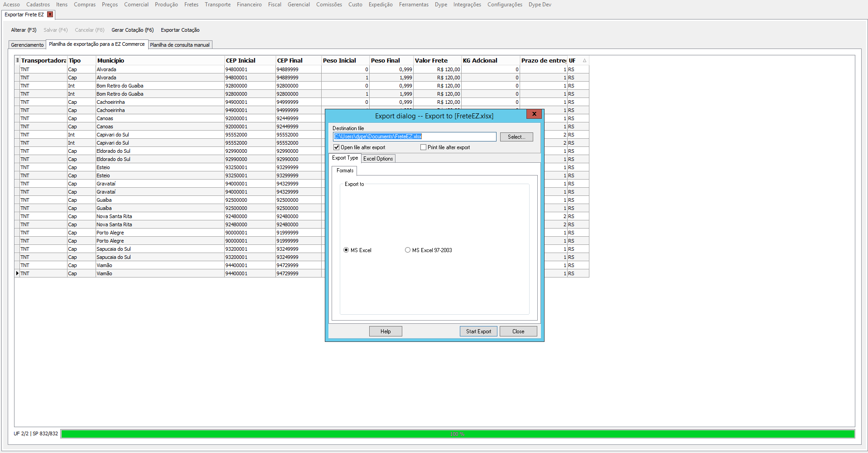Open the Acesso menu
Screen dimensions: 868x453
[x=11, y=5]
